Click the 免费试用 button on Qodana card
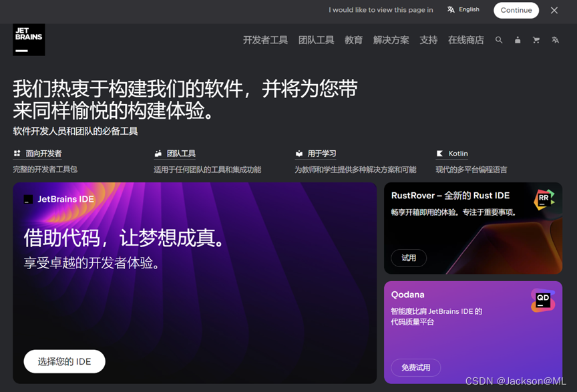This screenshot has width=577, height=392. coord(415,367)
